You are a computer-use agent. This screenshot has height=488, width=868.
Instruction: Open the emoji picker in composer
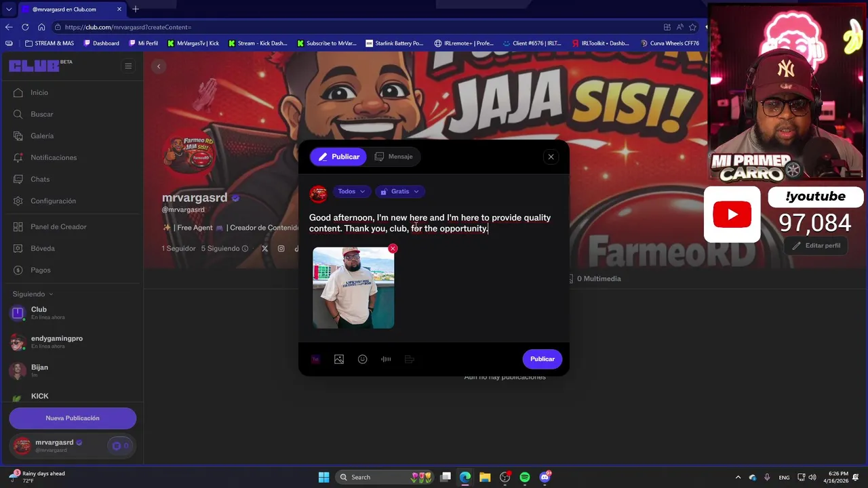363,359
